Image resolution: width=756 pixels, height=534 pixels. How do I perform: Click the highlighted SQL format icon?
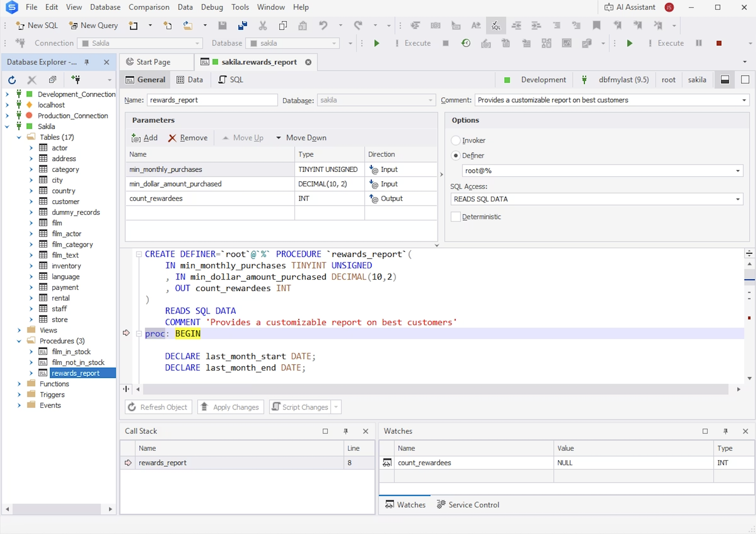tap(496, 25)
